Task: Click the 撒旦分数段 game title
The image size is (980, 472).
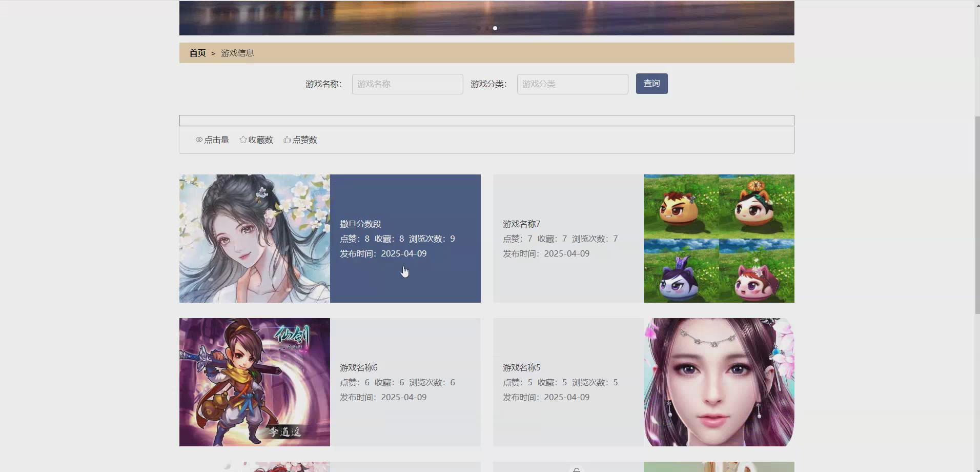Action: pos(360,224)
